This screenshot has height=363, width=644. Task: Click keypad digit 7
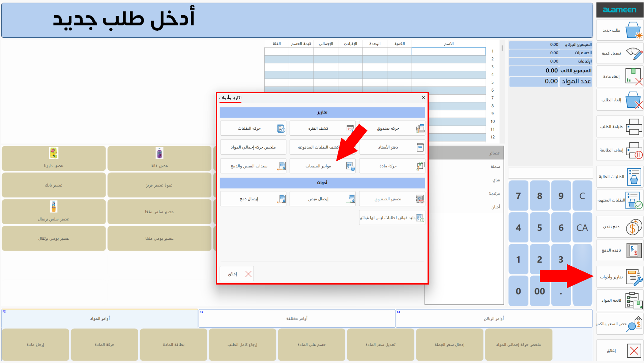point(518,196)
